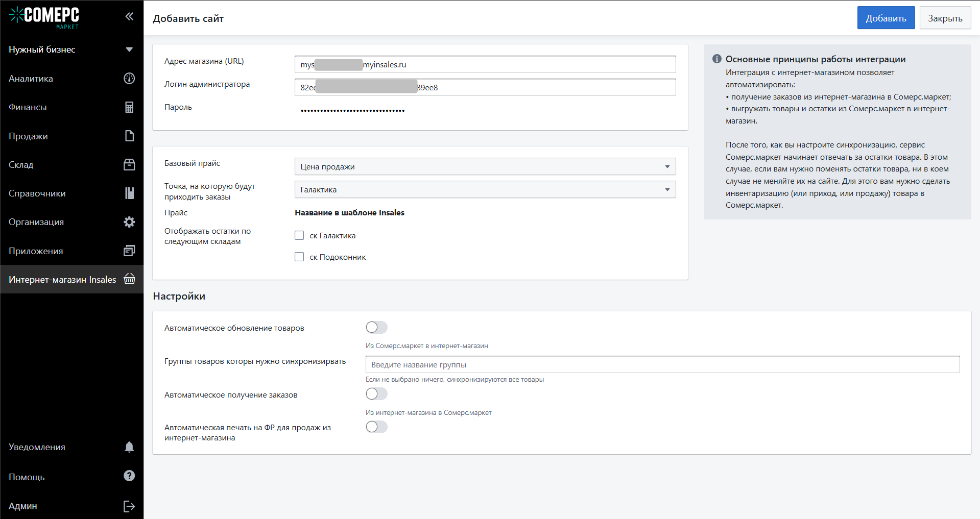Open the Приложения menu item

(x=71, y=251)
